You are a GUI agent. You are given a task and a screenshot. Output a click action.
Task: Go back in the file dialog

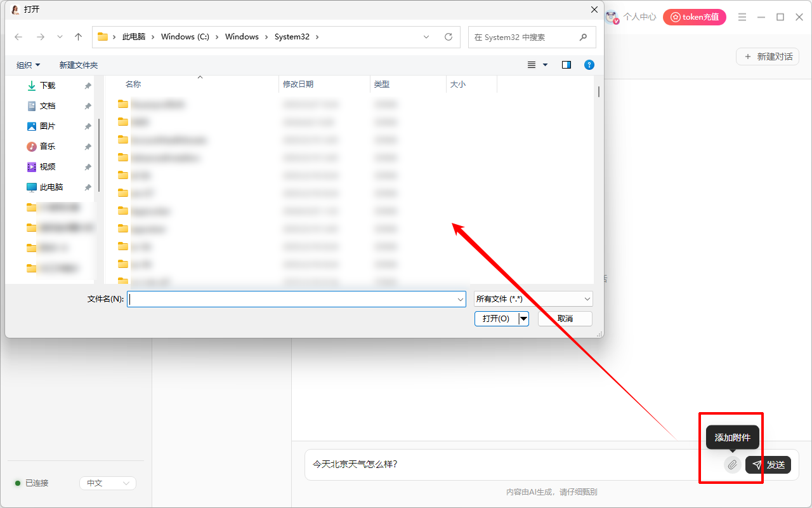(18, 37)
